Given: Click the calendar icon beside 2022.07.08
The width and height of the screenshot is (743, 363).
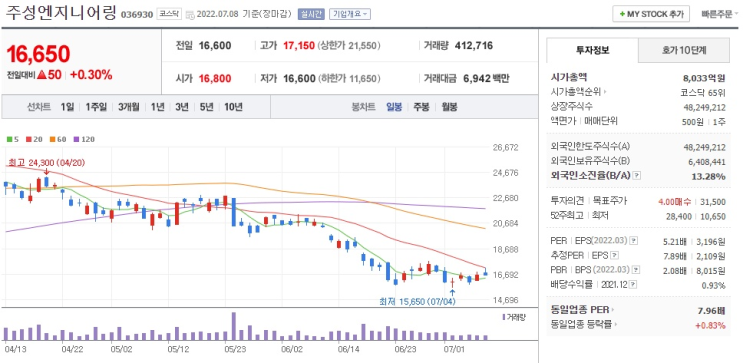Looking at the screenshot, I should click(190, 14).
